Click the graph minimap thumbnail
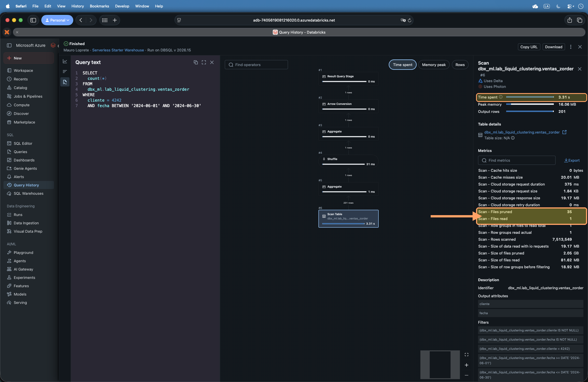Image resolution: width=588 pixels, height=382 pixels. coord(440,364)
